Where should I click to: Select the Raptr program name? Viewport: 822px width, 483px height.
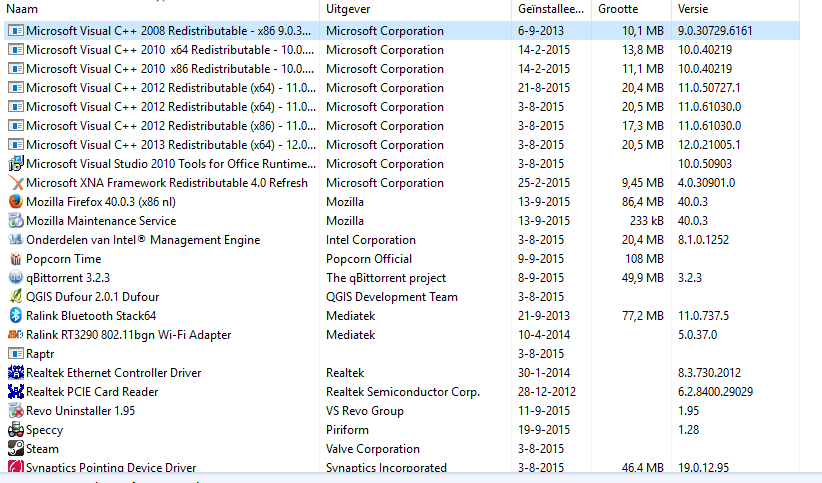coord(40,354)
